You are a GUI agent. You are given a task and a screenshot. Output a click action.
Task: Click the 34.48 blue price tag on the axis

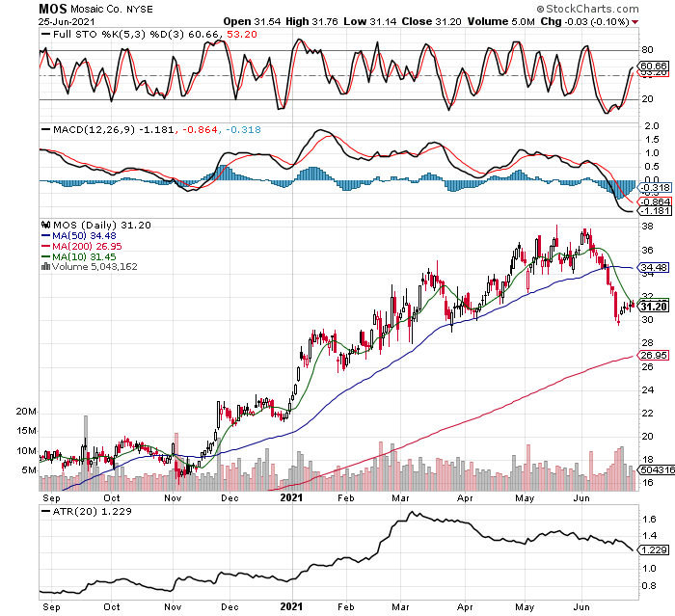click(x=654, y=267)
